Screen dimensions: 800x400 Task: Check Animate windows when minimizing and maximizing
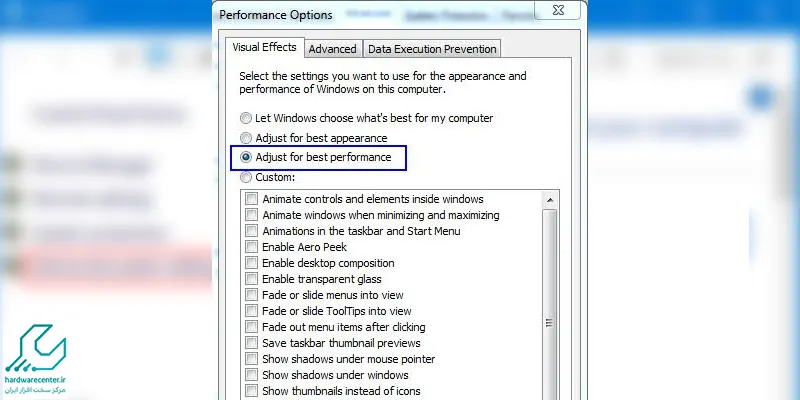(252, 215)
